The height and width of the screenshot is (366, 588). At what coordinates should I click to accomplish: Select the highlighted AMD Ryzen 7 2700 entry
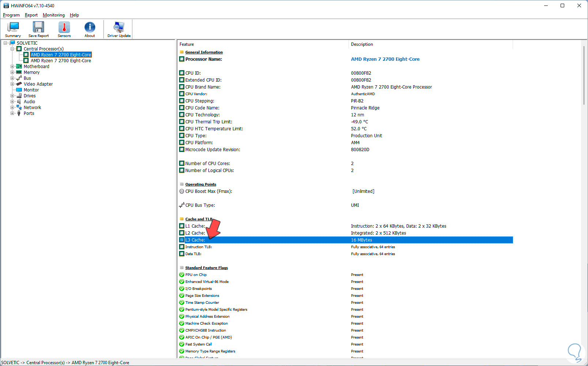(x=61, y=55)
